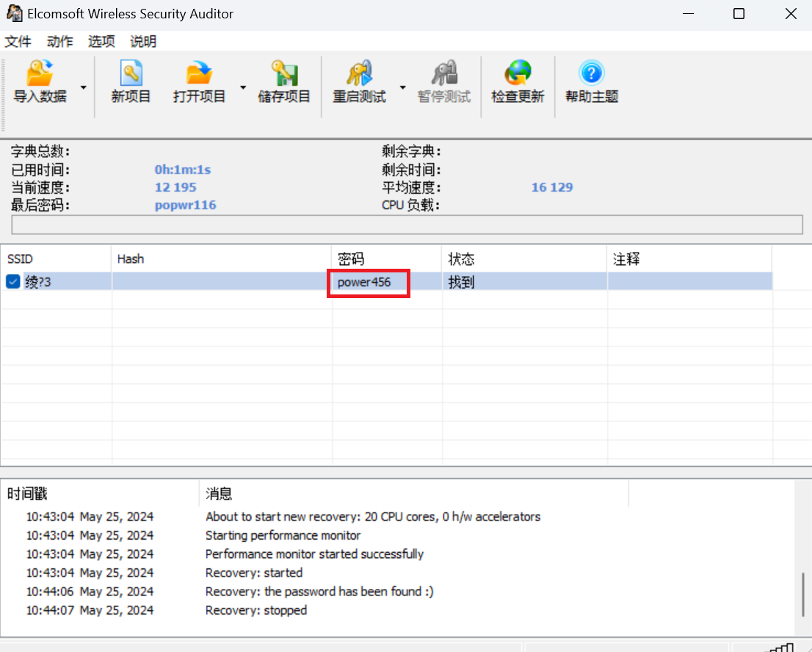Screen dimensions: 812x652
Task: Click the last password value popwr116
Action: click(186, 205)
